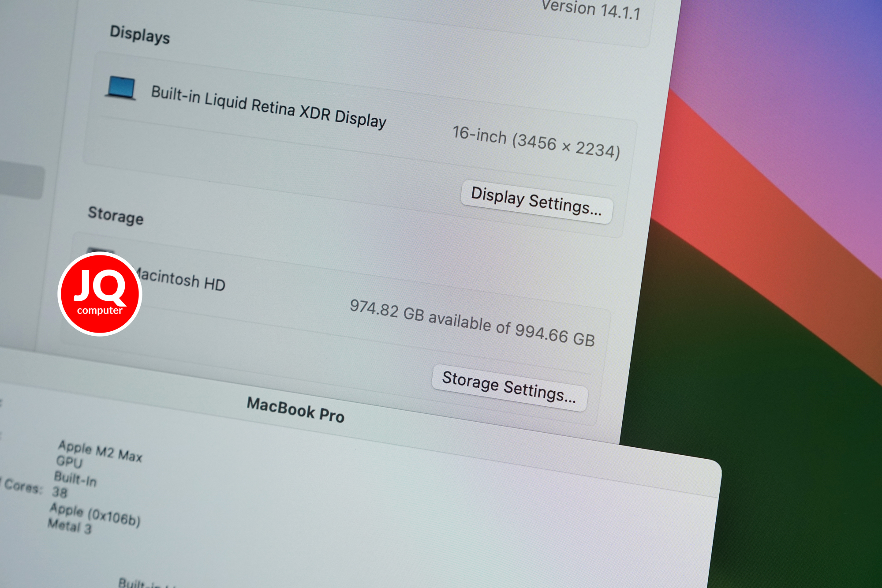The image size is (882, 588).
Task: Click 'Version 14.1.1' text
Action: pos(591,10)
